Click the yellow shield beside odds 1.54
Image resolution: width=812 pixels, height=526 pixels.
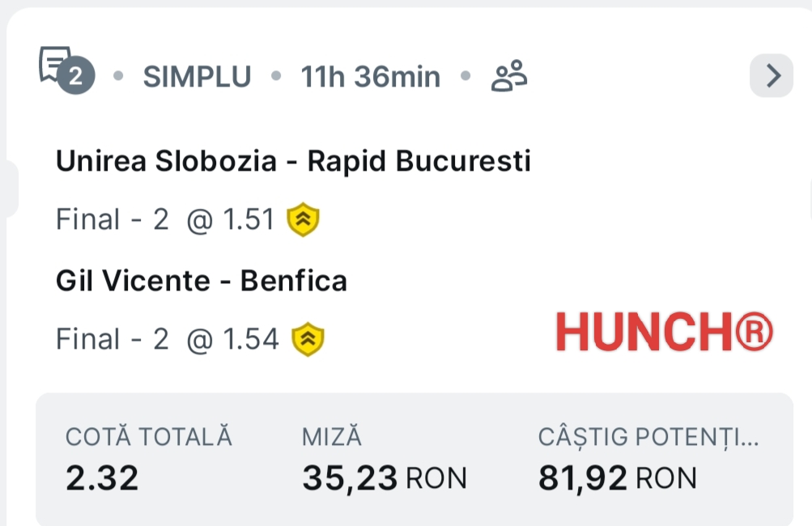click(x=308, y=339)
